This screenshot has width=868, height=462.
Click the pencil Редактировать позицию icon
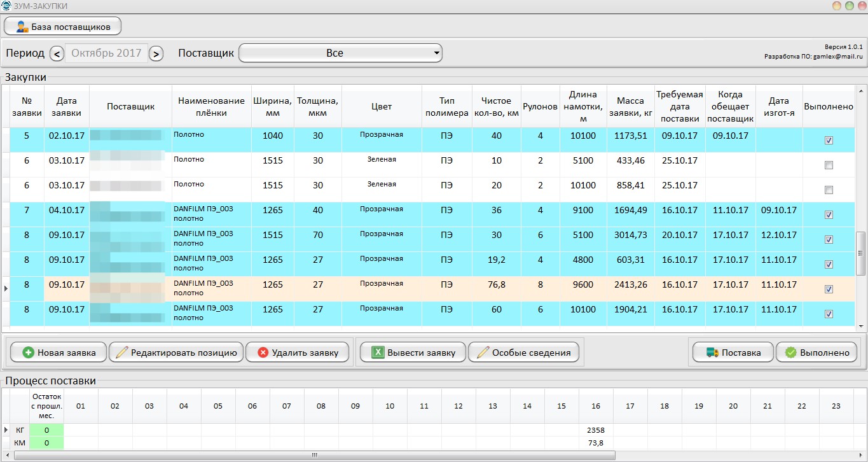122,353
